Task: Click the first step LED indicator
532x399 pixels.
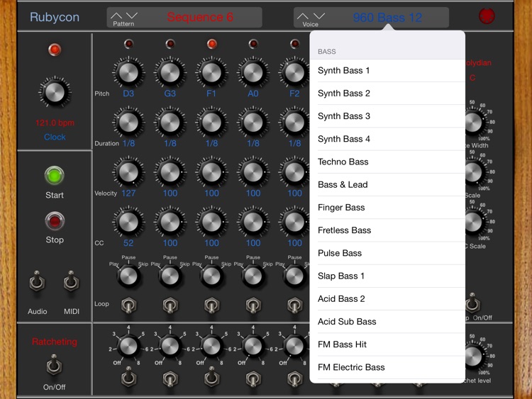Action: click(128, 44)
